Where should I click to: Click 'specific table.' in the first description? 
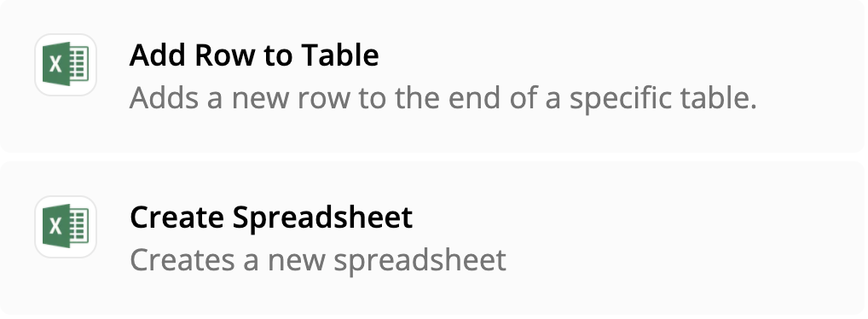(x=663, y=98)
